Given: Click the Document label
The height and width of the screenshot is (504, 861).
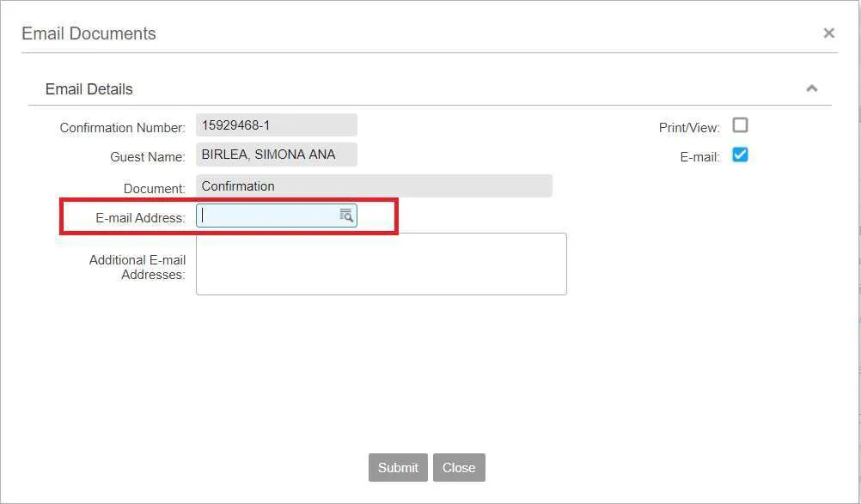Looking at the screenshot, I should click(155, 189).
